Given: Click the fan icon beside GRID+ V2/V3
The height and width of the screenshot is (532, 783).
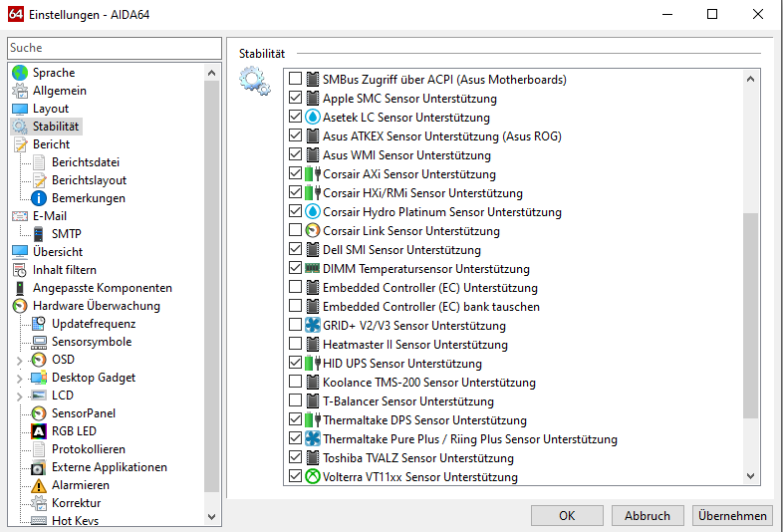Looking at the screenshot, I should [312, 325].
